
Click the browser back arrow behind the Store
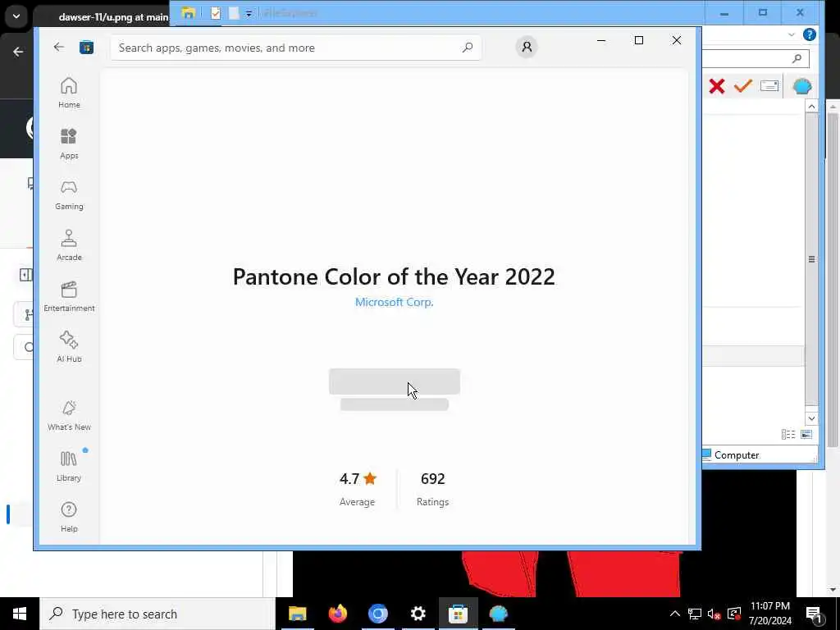point(18,52)
